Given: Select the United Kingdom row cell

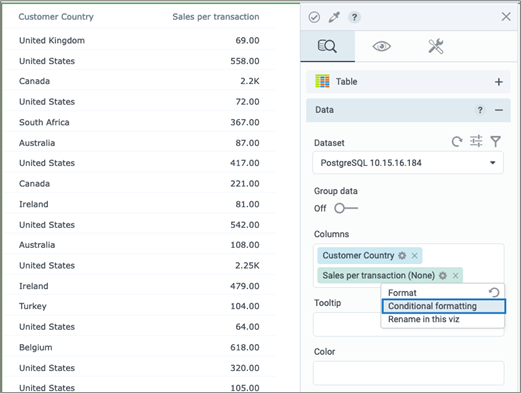Looking at the screenshot, I should tap(52, 40).
